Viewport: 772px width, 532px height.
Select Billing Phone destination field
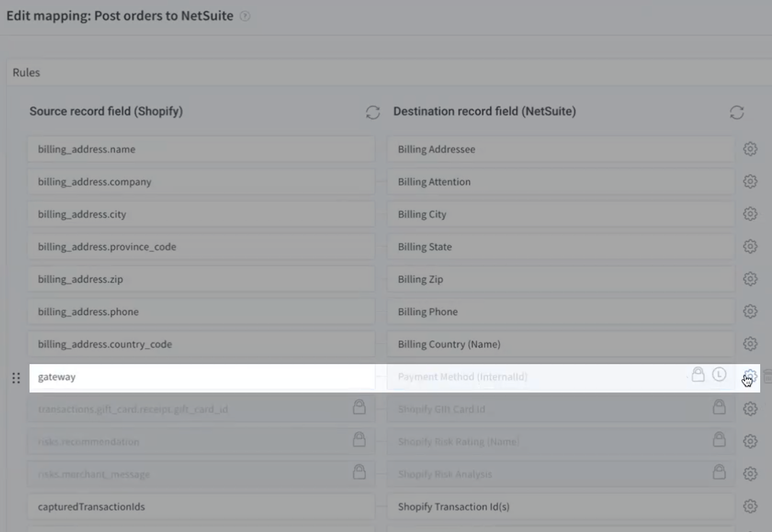tap(560, 312)
